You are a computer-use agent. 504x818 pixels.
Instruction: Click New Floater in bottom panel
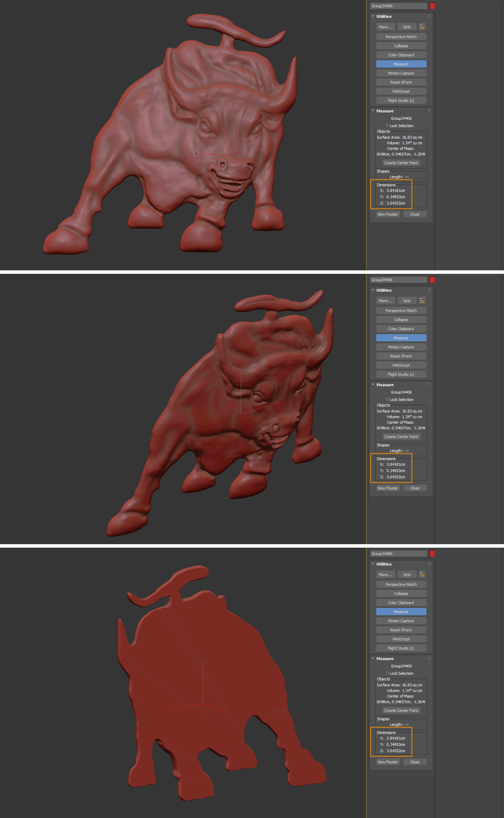click(x=388, y=762)
